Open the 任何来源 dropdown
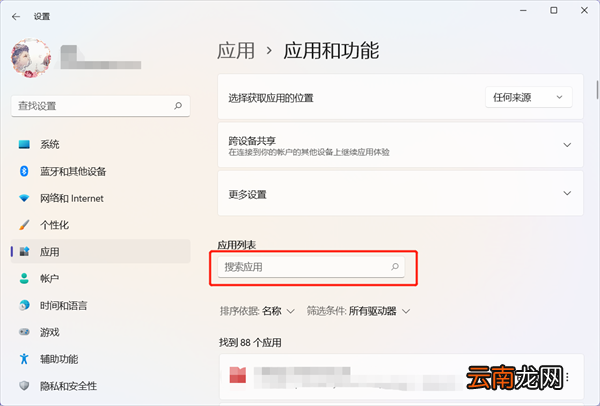 [x=529, y=98]
